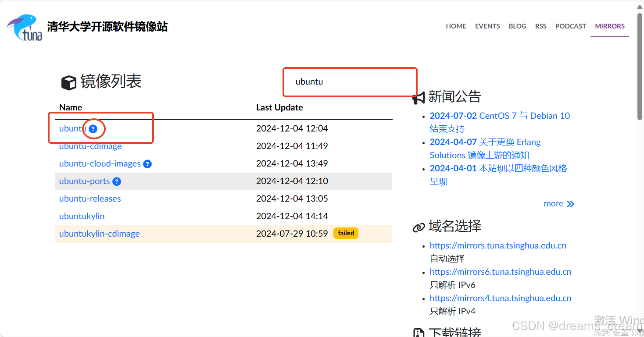Click the 只解析 IPv4 label

(452, 311)
